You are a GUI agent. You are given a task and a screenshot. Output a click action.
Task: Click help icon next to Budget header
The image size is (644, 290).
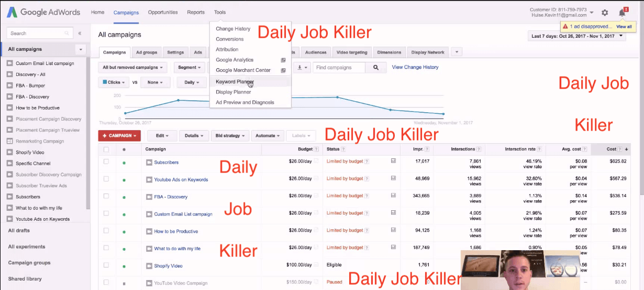pyautogui.click(x=317, y=149)
